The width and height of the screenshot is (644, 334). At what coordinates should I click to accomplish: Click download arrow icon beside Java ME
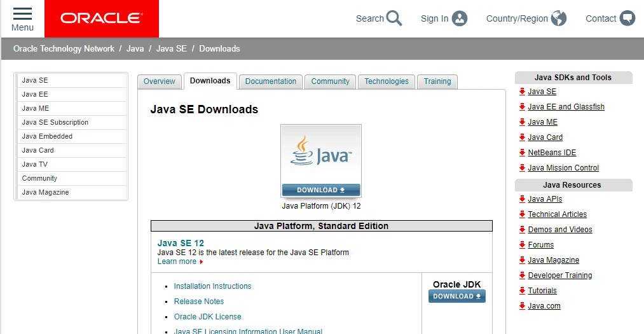[x=522, y=122]
